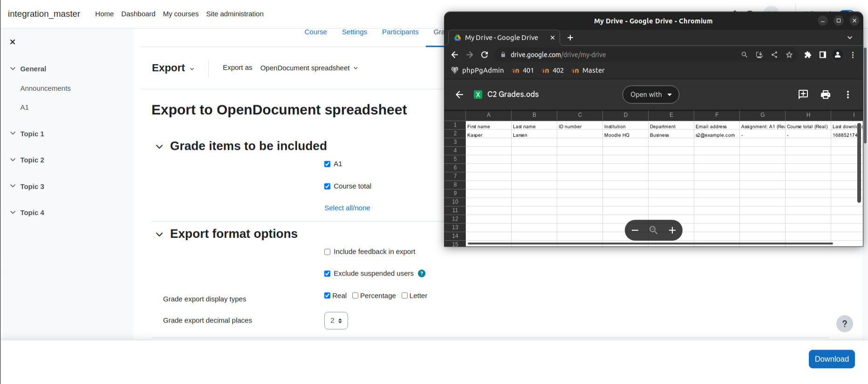Open A1 in the course index
The image size is (868, 384).
(24, 108)
